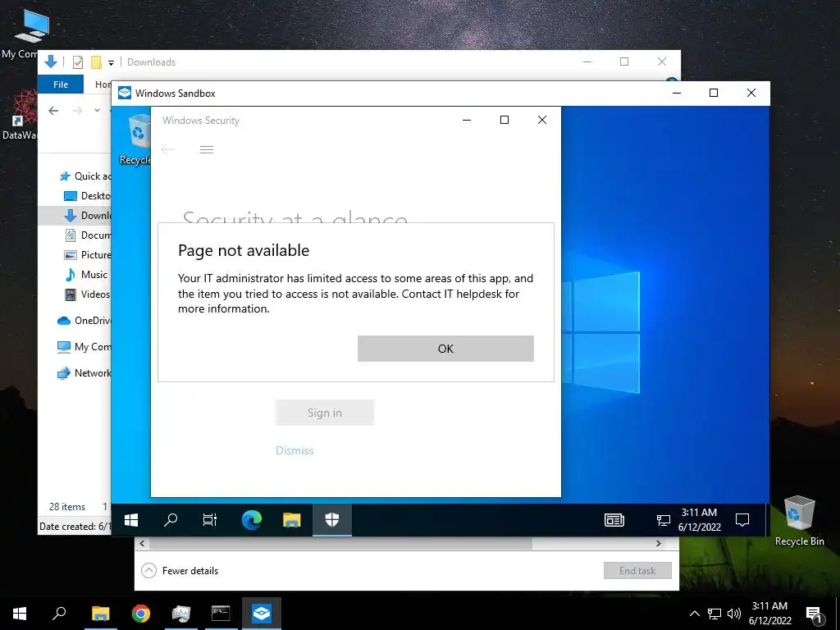This screenshot has height=630, width=840.
Task: Launch Microsoft Edge in the sandbox taskbar
Action: (252, 519)
